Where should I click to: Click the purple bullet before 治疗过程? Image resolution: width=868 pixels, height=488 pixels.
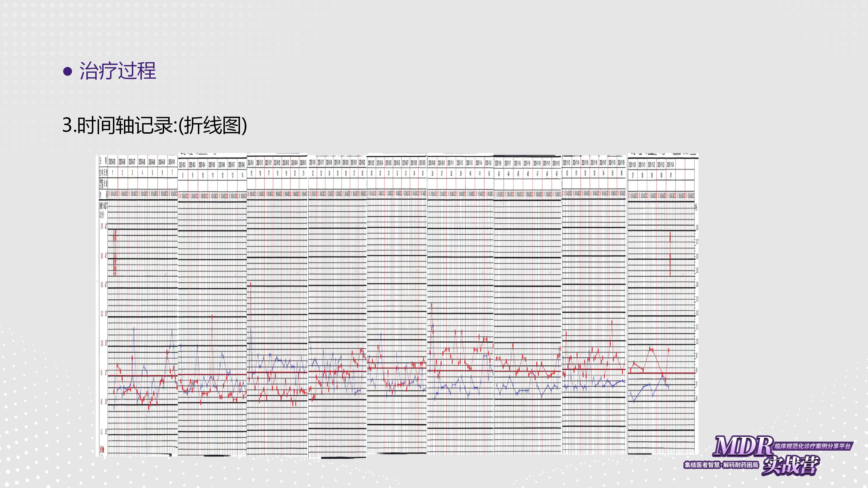point(68,71)
